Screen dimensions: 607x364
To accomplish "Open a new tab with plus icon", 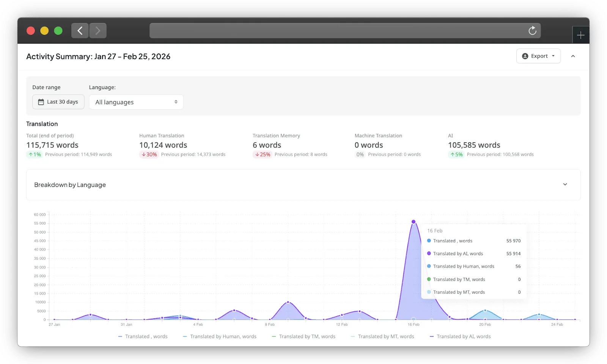I will click(580, 36).
